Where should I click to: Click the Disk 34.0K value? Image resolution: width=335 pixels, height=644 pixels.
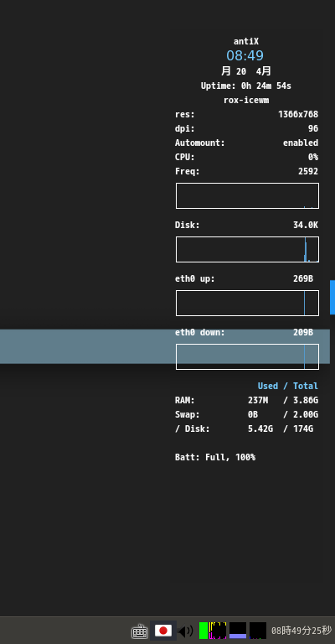coord(306,225)
